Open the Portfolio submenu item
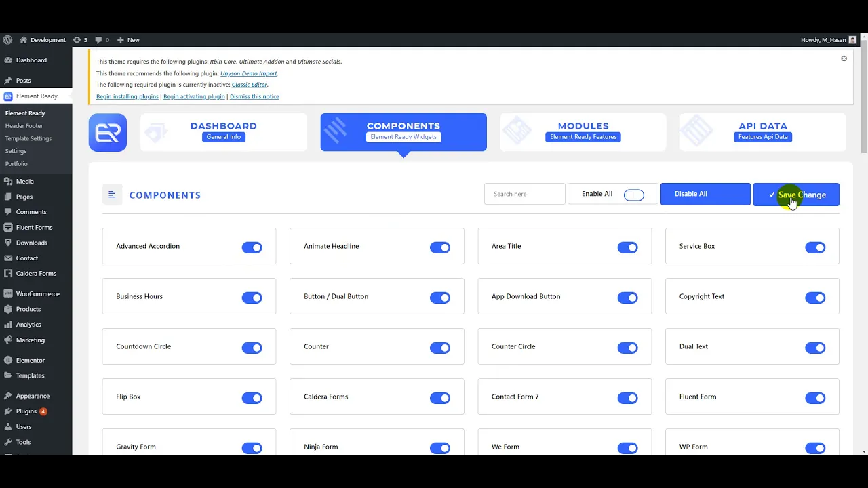This screenshot has height=488, width=868. click(x=16, y=164)
